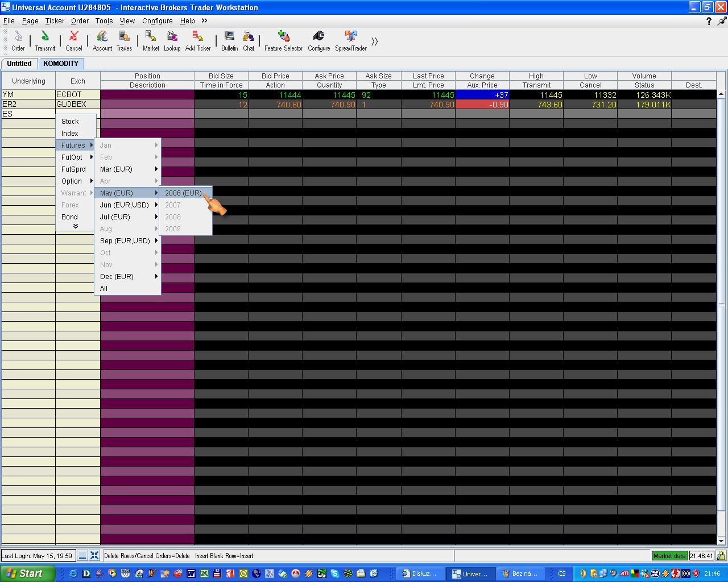
Task: Click the vertical scrollbar down arrow
Action: tap(721, 541)
